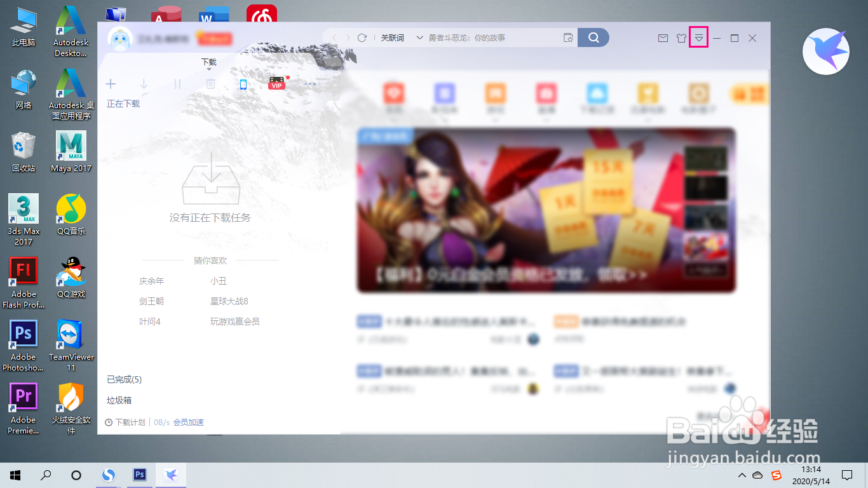Screen dimensions: 868x488
Task: Open the 已完成(5) list
Action: coord(124,379)
